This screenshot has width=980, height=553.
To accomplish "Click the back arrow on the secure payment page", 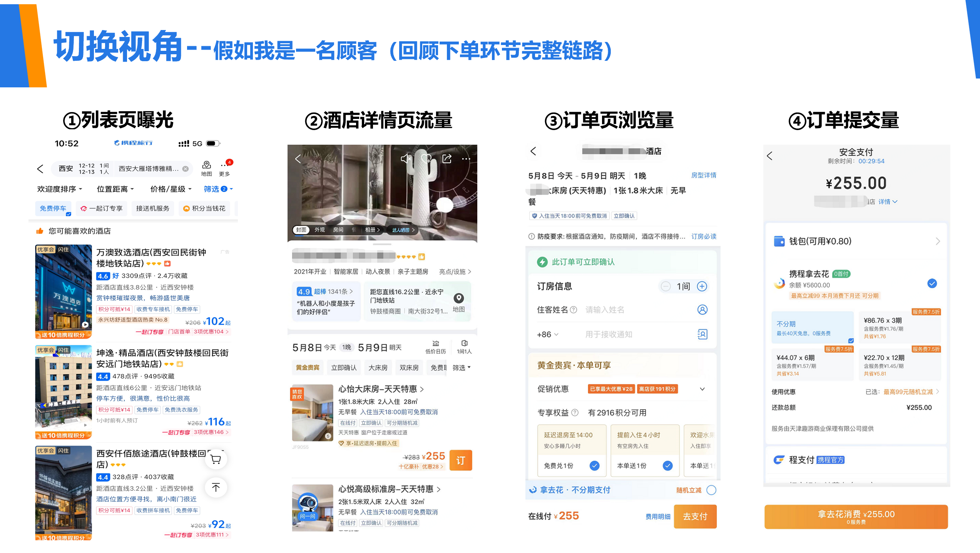I will 769,156.
